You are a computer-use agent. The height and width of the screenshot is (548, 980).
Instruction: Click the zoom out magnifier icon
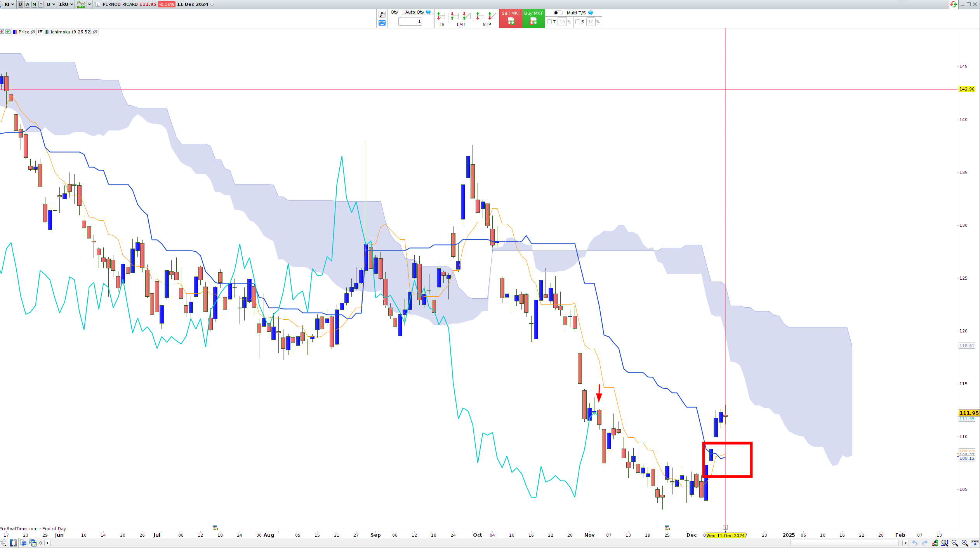coord(955,543)
